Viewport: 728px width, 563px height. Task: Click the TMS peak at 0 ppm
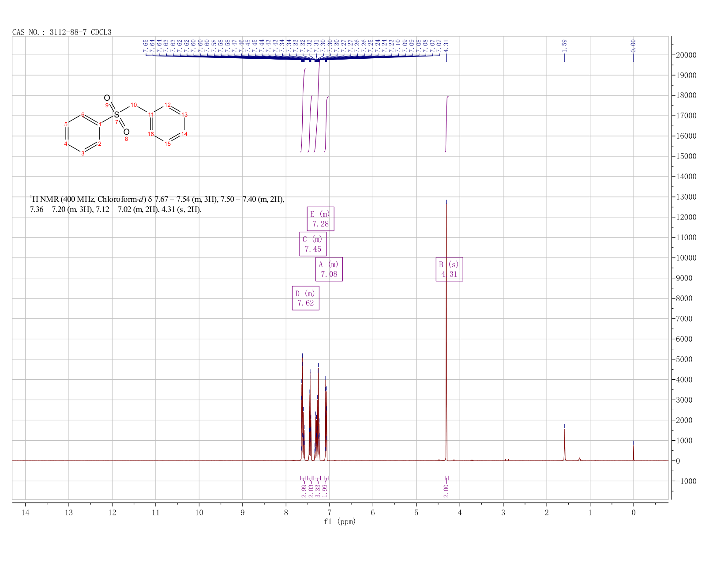coord(633,451)
